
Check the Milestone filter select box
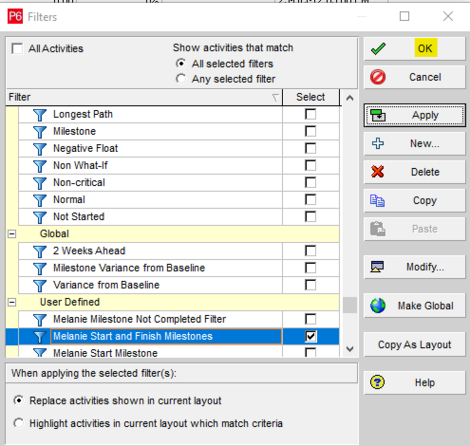(x=310, y=131)
